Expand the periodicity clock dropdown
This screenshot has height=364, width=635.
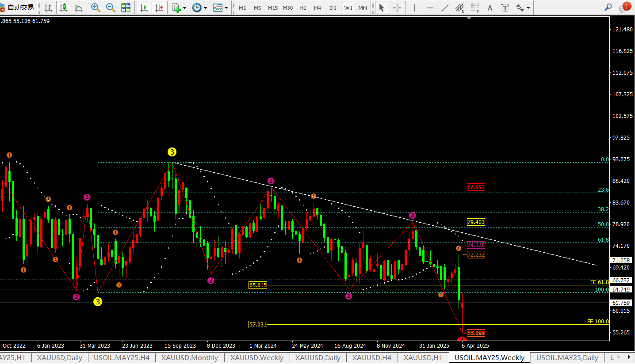click(x=199, y=8)
